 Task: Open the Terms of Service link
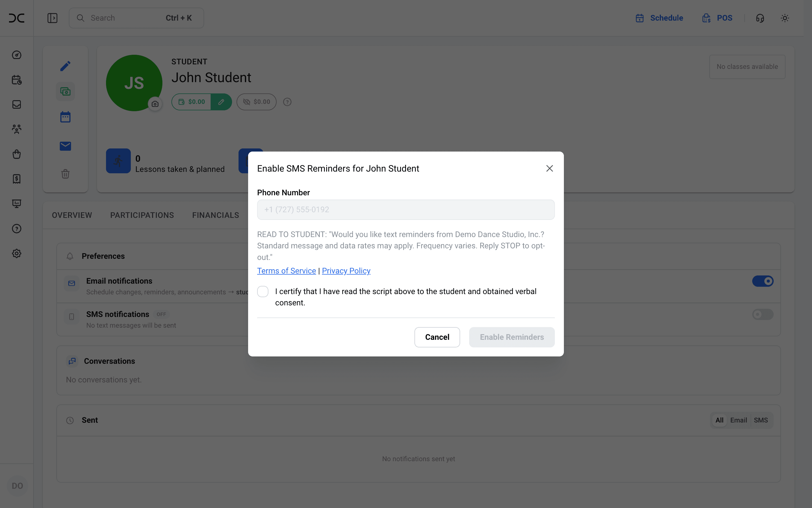[286, 271]
